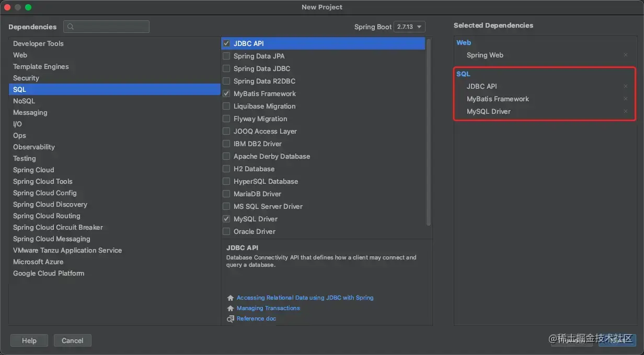Image resolution: width=644 pixels, height=355 pixels.
Task: Remove MySQL Driver using its x icon
Action: [x=626, y=111]
